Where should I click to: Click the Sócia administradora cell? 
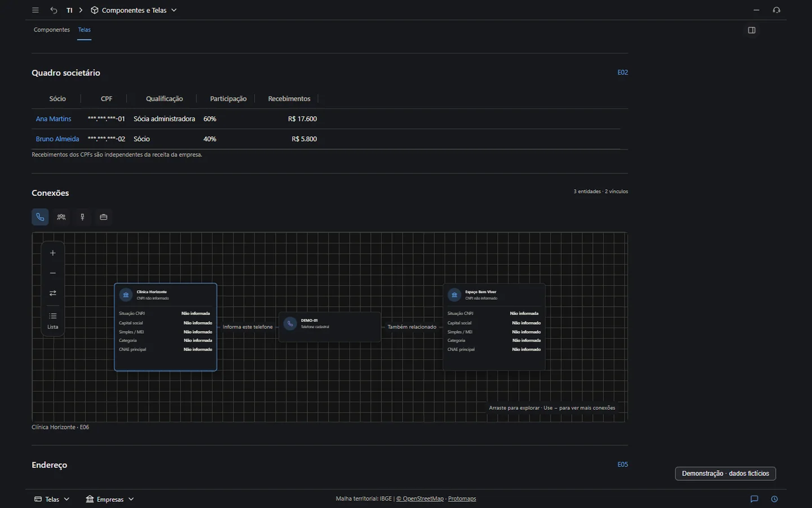pos(164,119)
